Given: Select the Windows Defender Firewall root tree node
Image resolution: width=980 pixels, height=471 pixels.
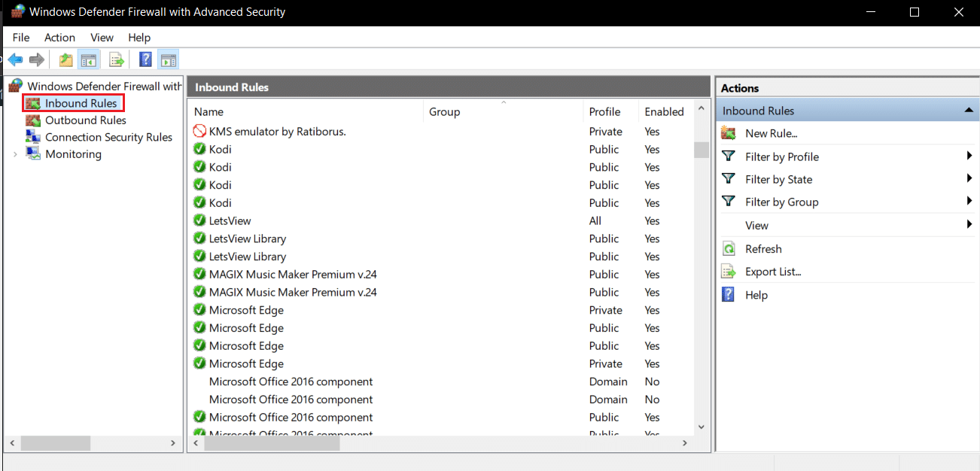Looking at the screenshot, I should point(104,86).
